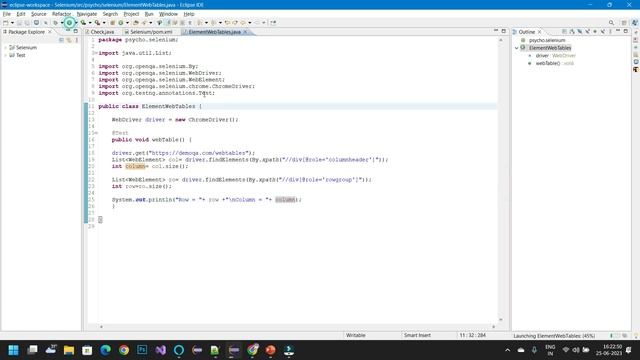Open Window menu

click(x=168, y=14)
